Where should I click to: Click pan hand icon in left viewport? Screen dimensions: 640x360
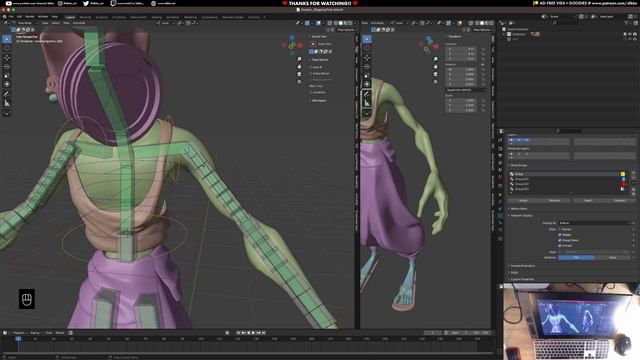[299, 67]
